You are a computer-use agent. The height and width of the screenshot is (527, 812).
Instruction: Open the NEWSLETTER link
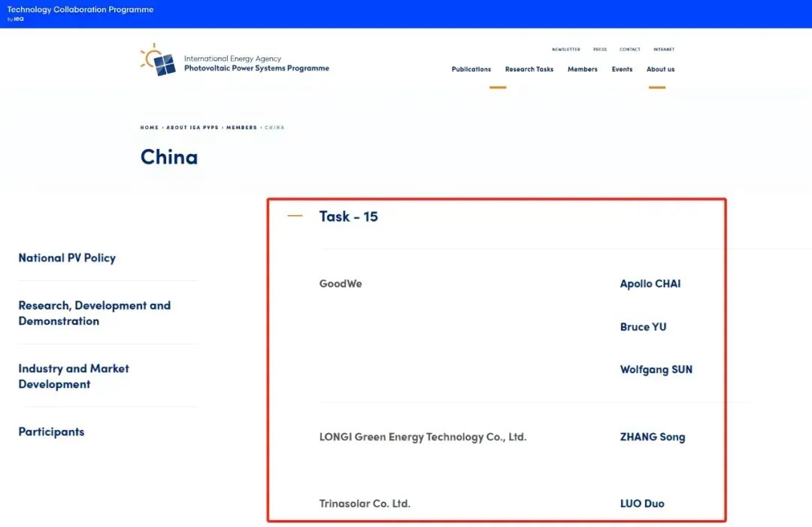pos(566,49)
